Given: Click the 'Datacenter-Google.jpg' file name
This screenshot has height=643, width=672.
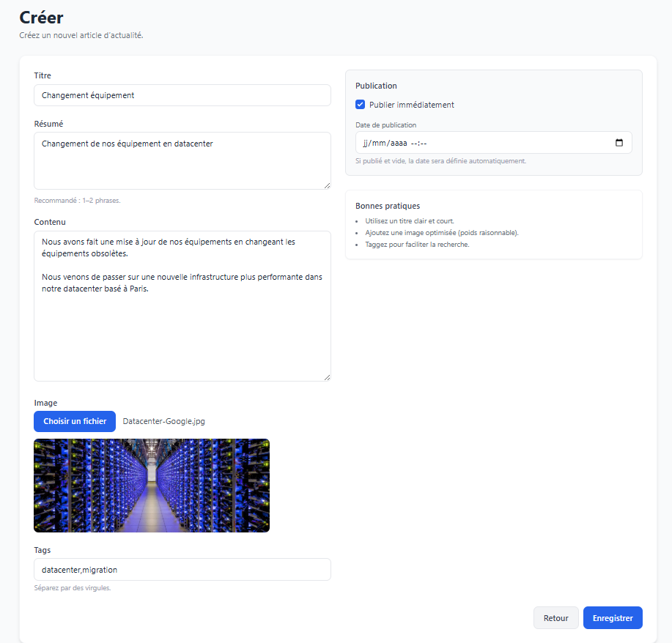Looking at the screenshot, I should pos(164,421).
